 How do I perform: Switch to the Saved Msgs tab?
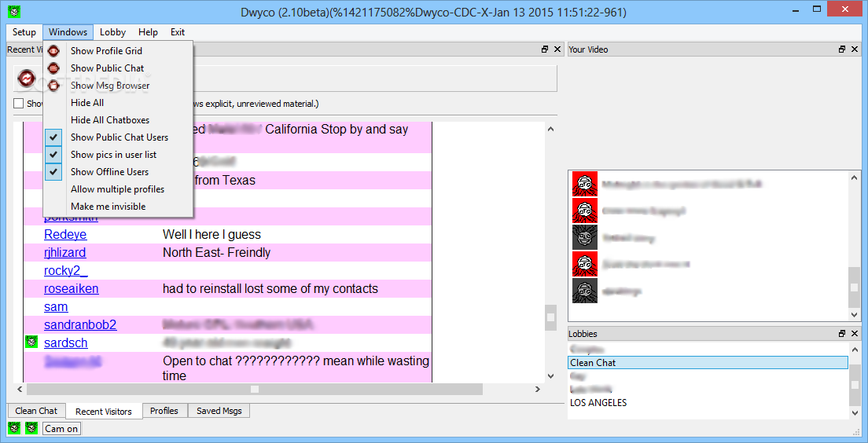219,410
